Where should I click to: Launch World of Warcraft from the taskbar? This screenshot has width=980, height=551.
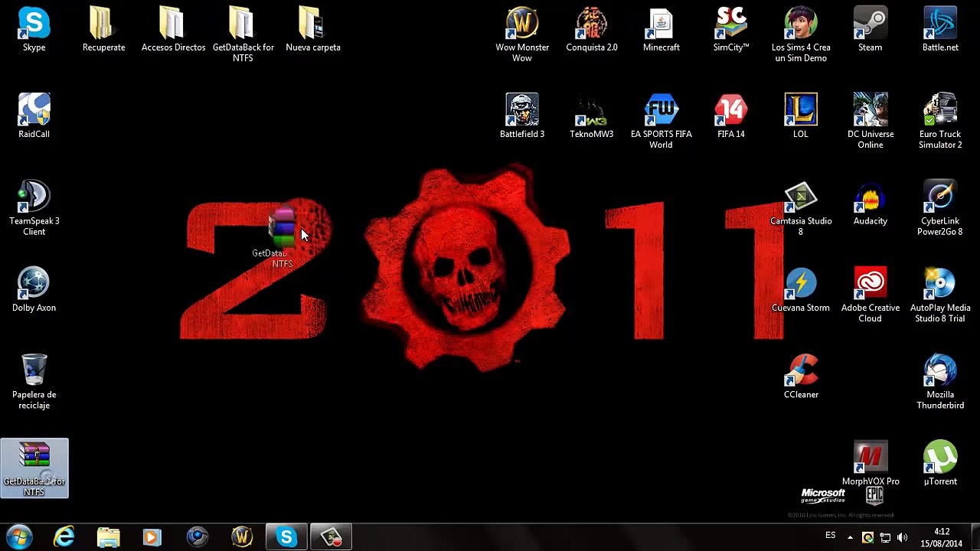[x=242, y=537]
